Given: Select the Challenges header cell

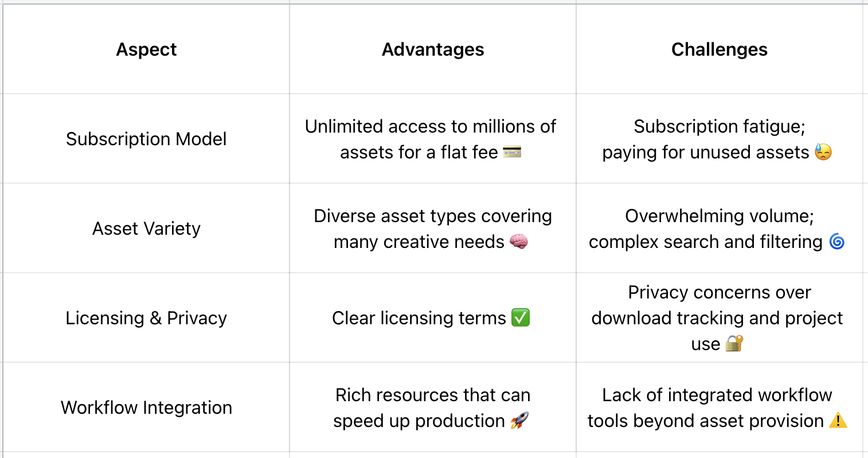Looking at the screenshot, I should pyautogui.click(x=719, y=49).
